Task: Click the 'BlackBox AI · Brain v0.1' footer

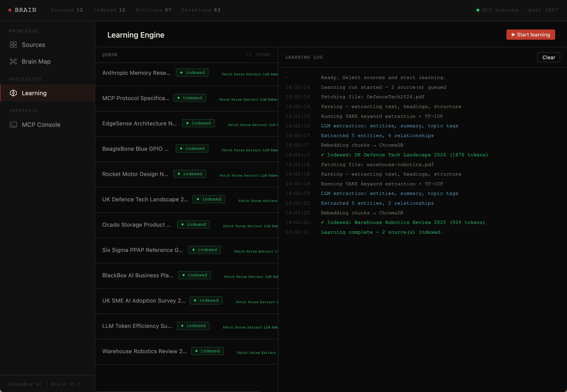Action: click(x=45, y=384)
